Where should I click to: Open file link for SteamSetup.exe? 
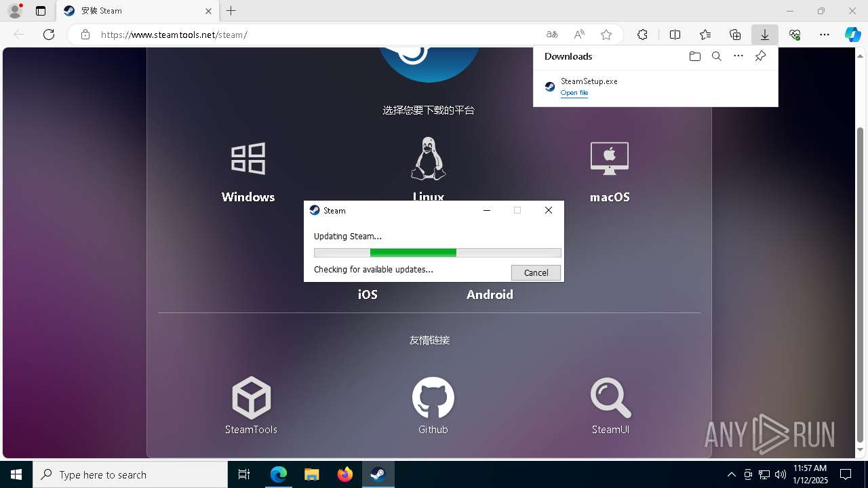[574, 93]
